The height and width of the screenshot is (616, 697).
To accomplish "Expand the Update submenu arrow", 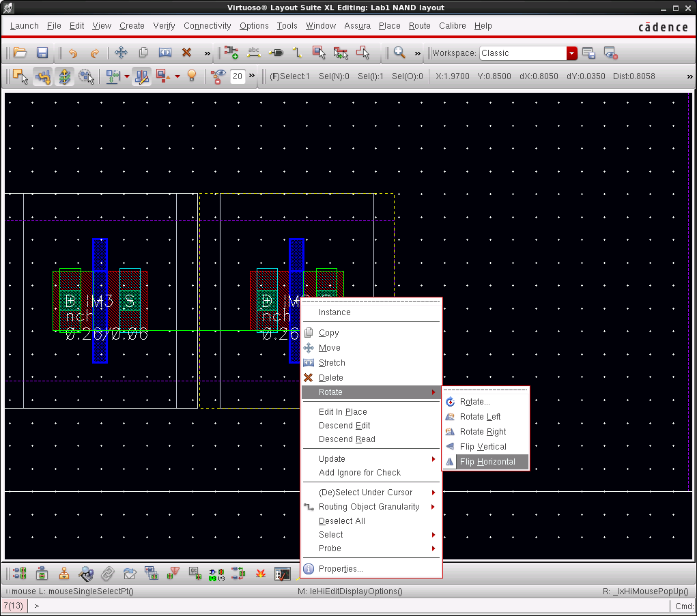I will point(433,459).
